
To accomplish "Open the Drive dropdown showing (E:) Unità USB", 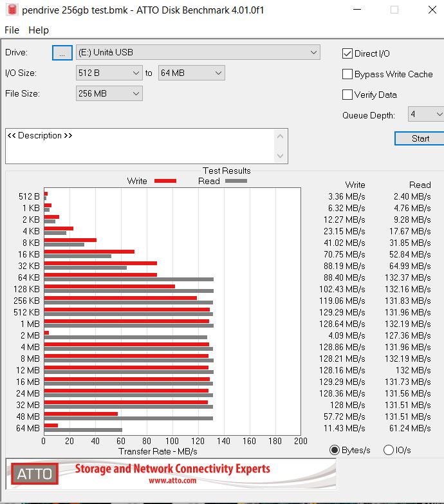I will point(198,52).
